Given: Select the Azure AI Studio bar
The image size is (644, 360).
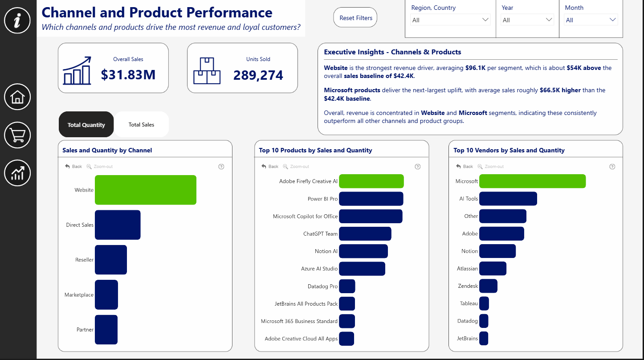Looking at the screenshot, I should tap(362, 269).
